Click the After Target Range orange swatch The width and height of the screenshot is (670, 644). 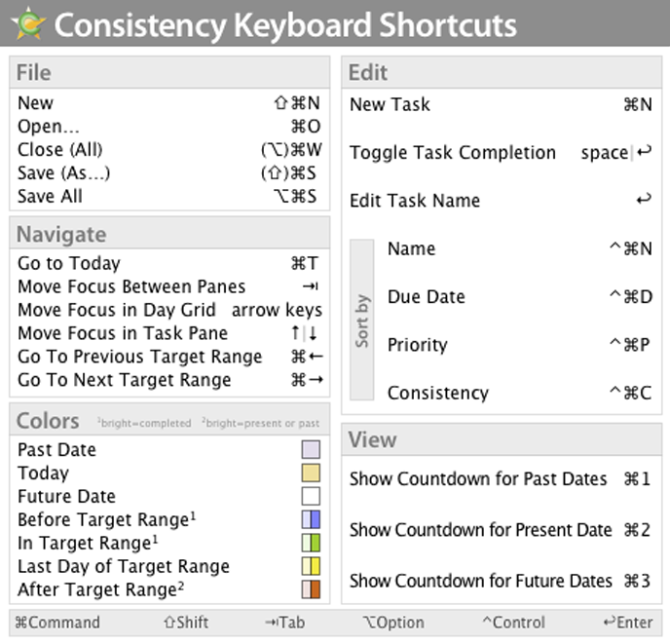tap(311, 589)
